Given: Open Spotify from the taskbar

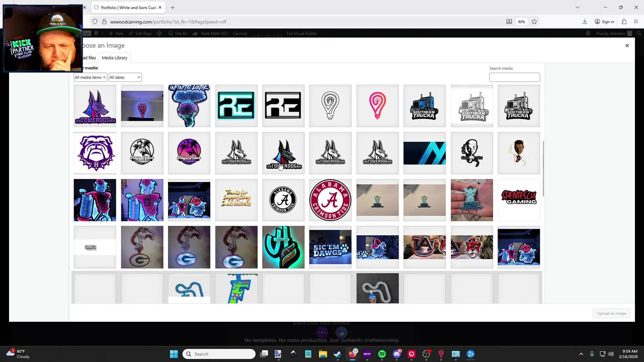Looking at the screenshot, I should [x=382, y=354].
